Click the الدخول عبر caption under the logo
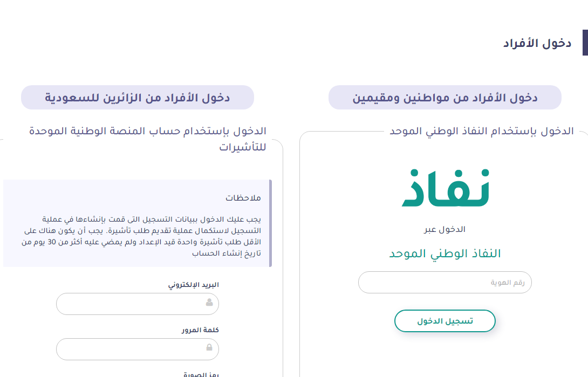 point(445,229)
